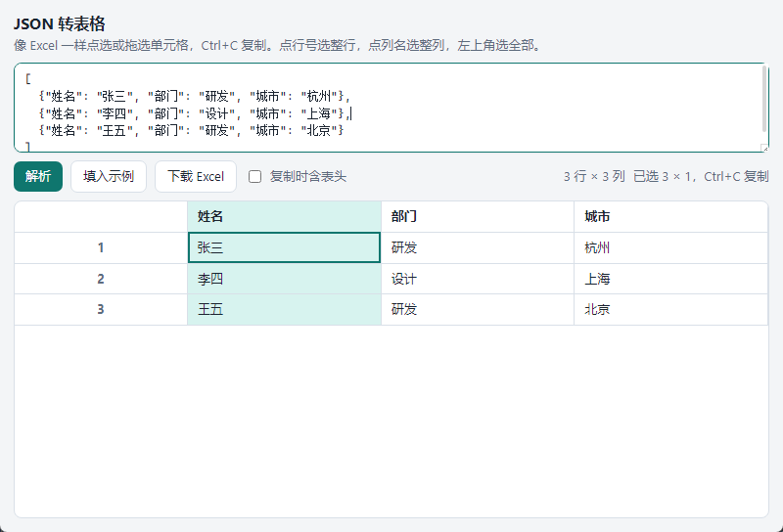Click 下载 Excel button

(195, 176)
